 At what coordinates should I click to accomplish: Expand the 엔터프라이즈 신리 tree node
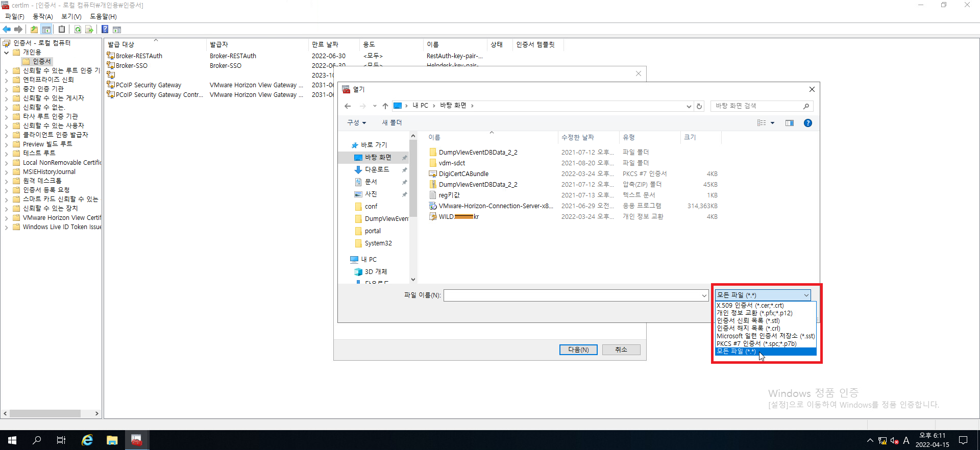[x=6, y=80]
